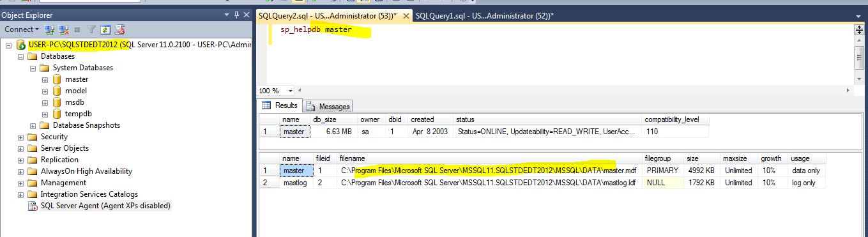Screen dimensions: 868x237
Task: Expand the master database node
Action: (45, 79)
